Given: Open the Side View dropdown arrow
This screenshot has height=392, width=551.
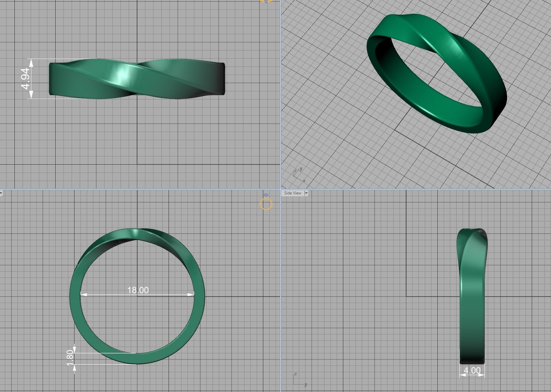Looking at the screenshot, I should point(306,193).
